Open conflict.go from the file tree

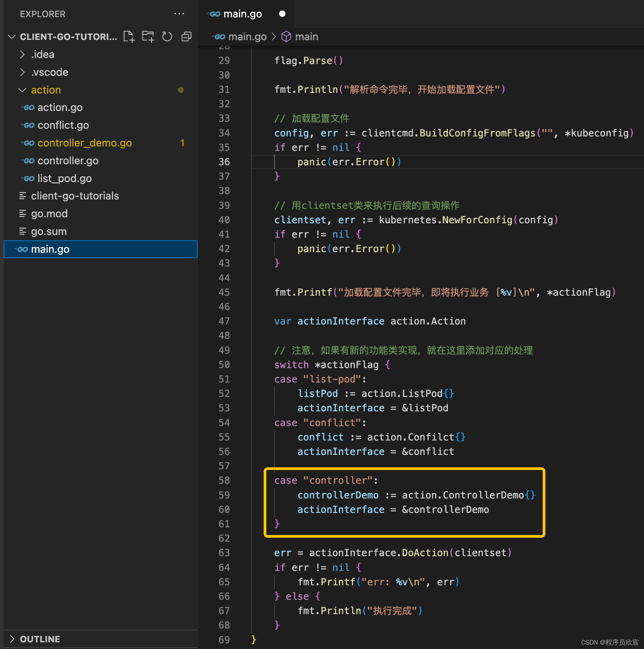63,125
